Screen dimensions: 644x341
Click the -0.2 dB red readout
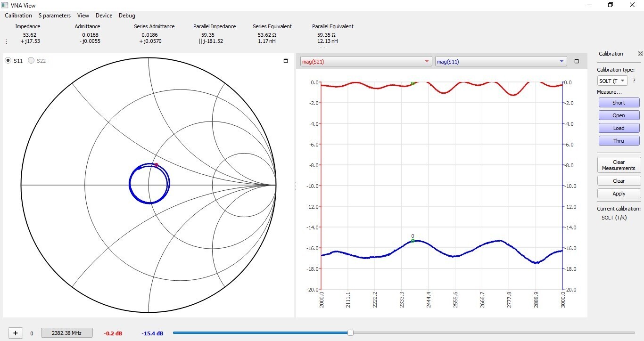pos(113,333)
